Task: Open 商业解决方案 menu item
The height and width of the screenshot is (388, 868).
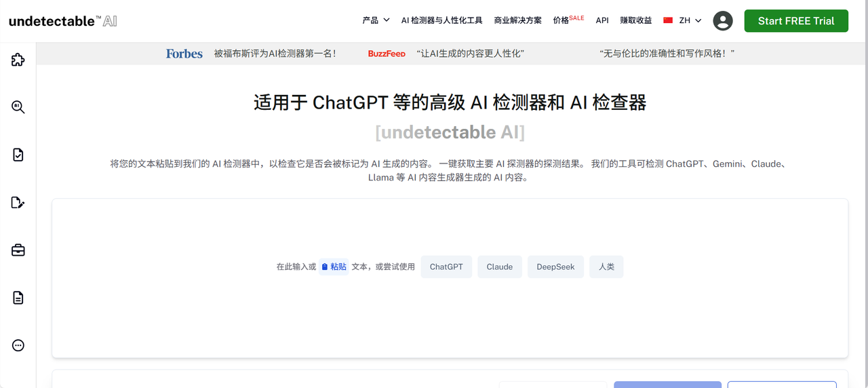Action: pyautogui.click(x=518, y=20)
